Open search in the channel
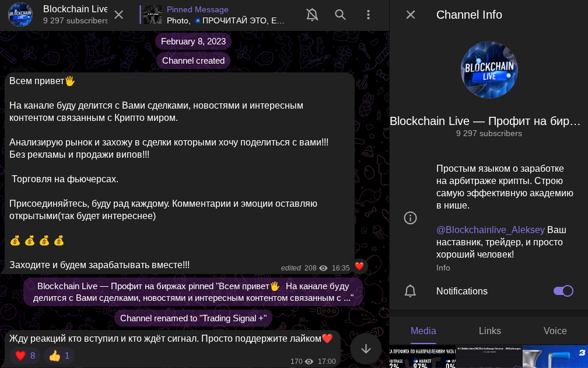Image resolution: width=588 pixels, height=368 pixels. (341, 15)
